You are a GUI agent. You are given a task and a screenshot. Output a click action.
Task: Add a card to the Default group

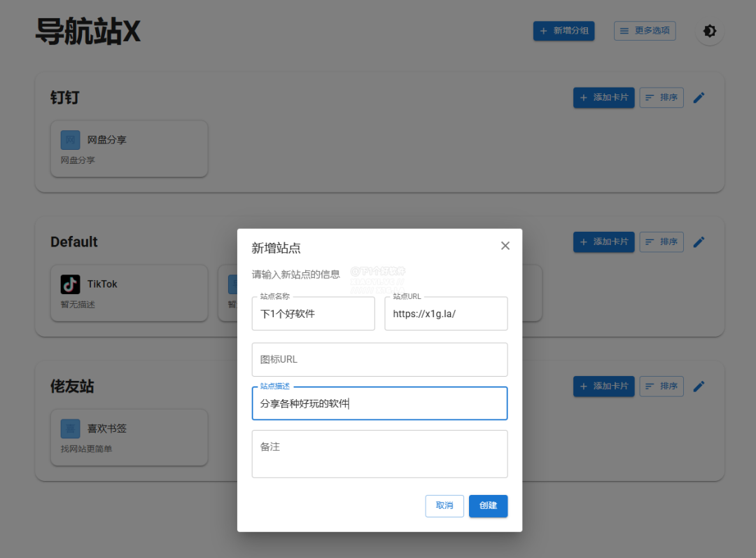pyautogui.click(x=603, y=242)
